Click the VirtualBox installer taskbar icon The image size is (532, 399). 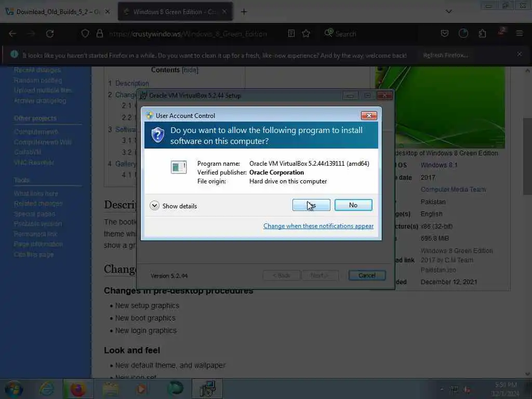tap(207, 389)
